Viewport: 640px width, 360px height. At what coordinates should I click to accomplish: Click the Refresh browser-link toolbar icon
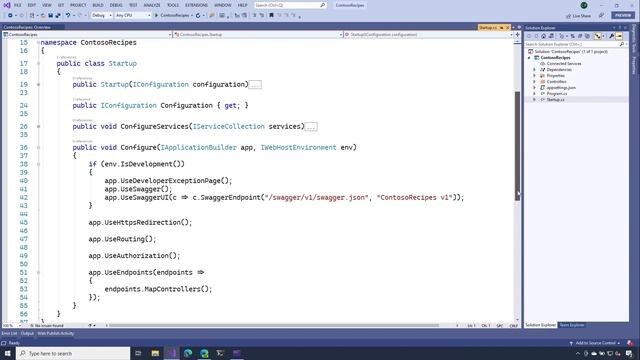[x=198, y=16]
